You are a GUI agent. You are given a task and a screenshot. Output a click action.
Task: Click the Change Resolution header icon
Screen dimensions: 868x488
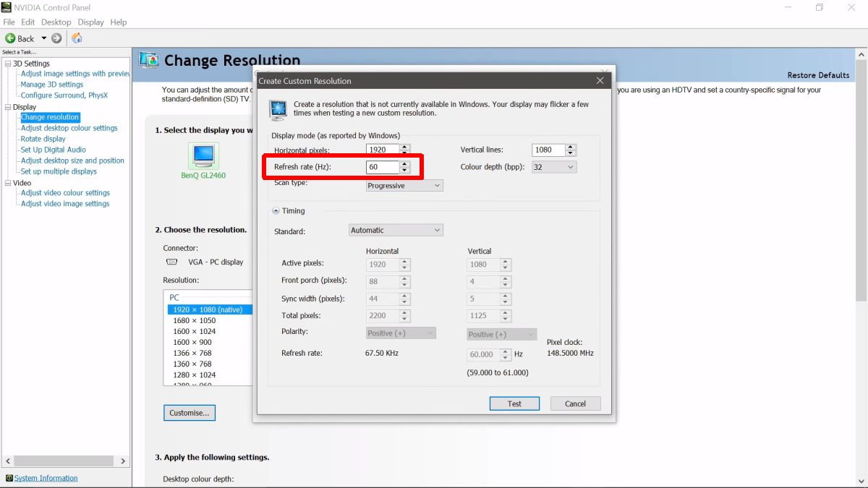(x=149, y=60)
